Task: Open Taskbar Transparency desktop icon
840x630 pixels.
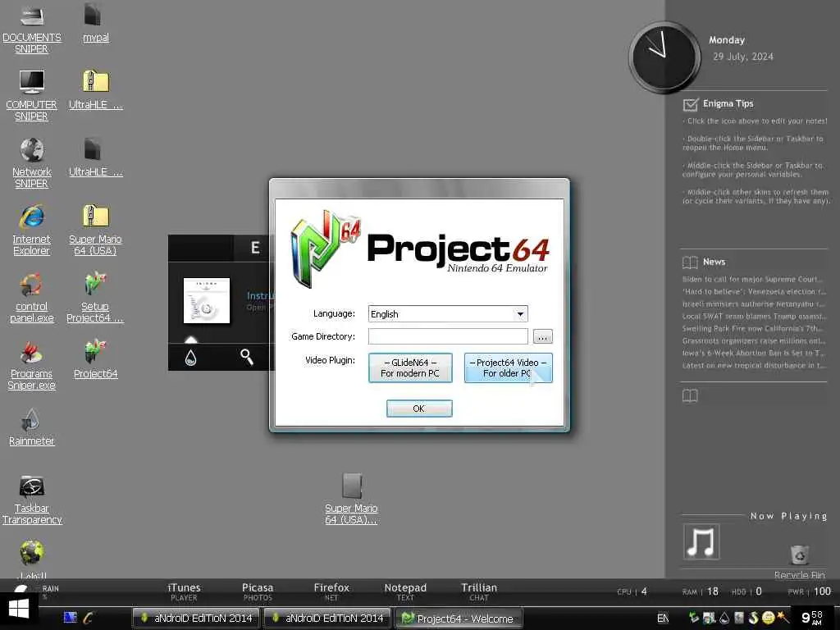Action: click(32, 500)
